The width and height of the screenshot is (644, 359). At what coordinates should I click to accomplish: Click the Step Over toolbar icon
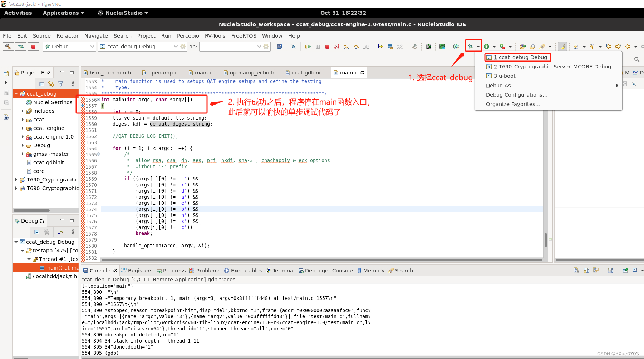356,47
